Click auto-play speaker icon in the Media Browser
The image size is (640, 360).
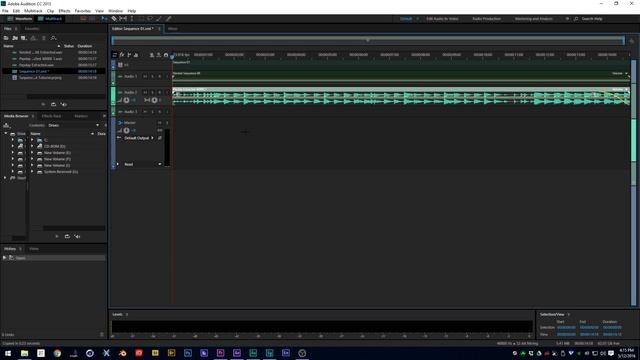(x=77, y=236)
